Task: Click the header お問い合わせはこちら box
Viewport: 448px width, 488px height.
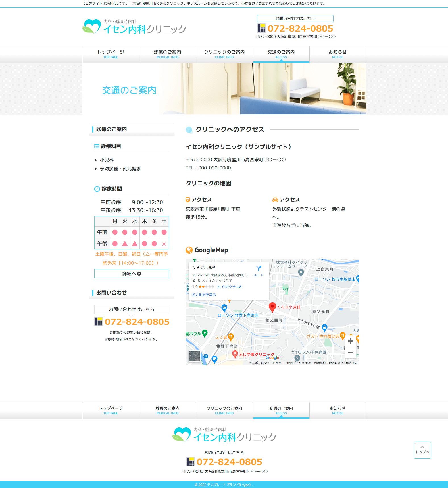Action: 295,18
